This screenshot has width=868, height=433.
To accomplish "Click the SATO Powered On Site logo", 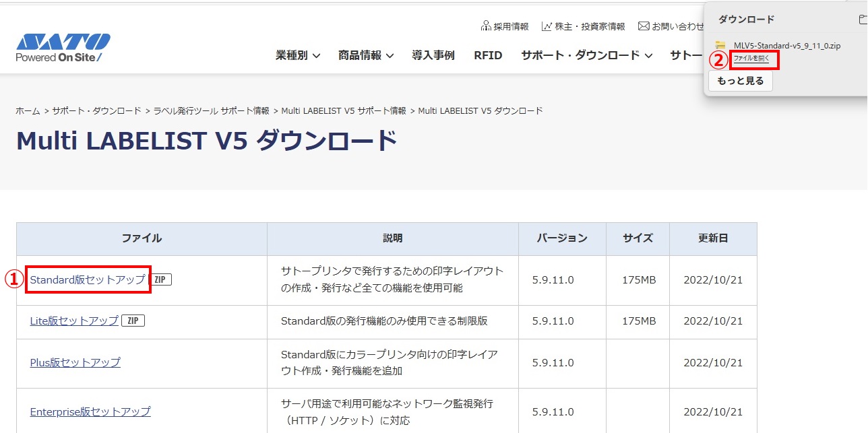I will tap(63, 48).
